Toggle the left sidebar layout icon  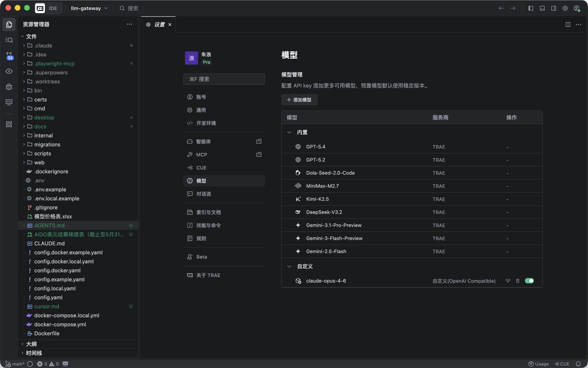[531, 8]
